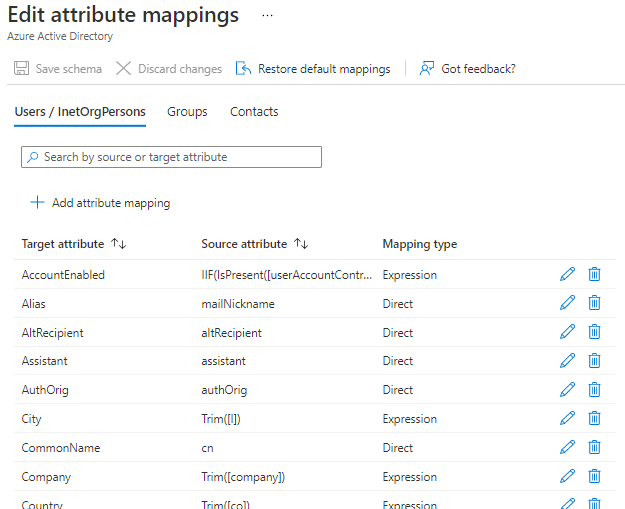625x509 pixels.
Task: Delete the Alias attribute mapping
Action: pos(594,303)
